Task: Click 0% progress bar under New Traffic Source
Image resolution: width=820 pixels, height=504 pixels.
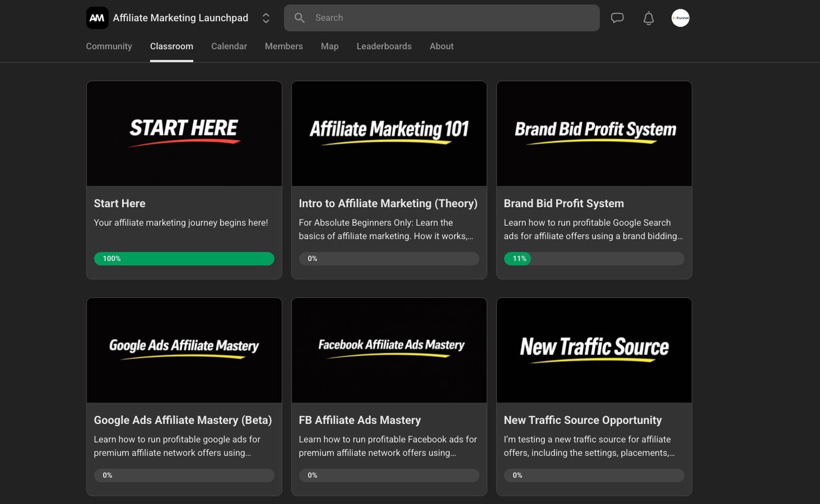Action: 594,475
